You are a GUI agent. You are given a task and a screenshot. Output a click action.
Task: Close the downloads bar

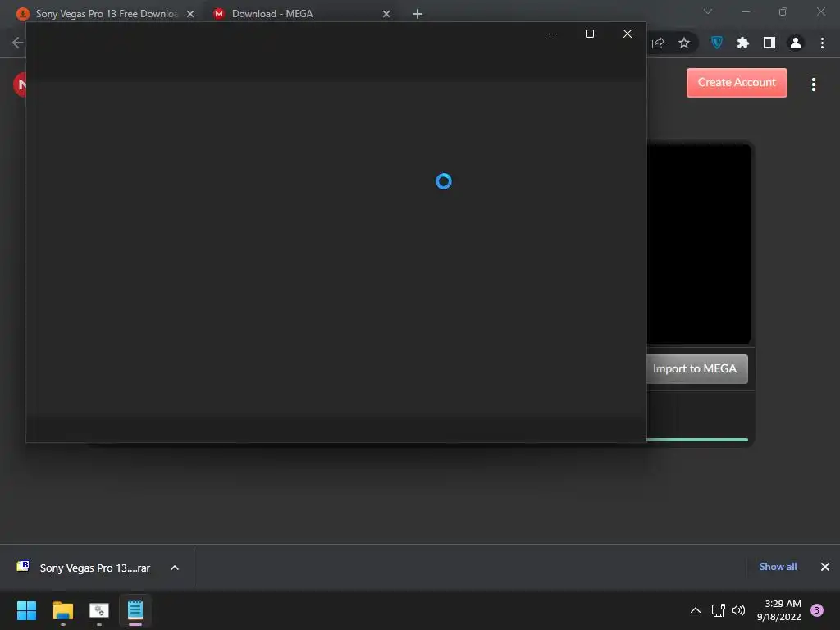pyautogui.click(x=825, y=567)
